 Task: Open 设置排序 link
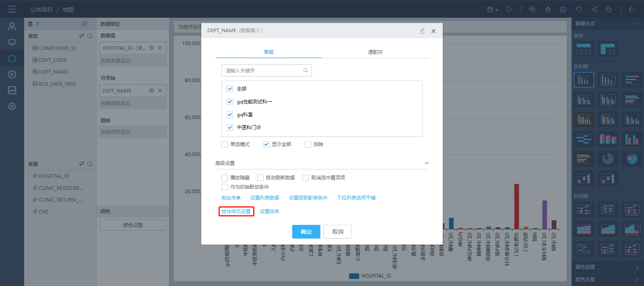click(269, 212)
